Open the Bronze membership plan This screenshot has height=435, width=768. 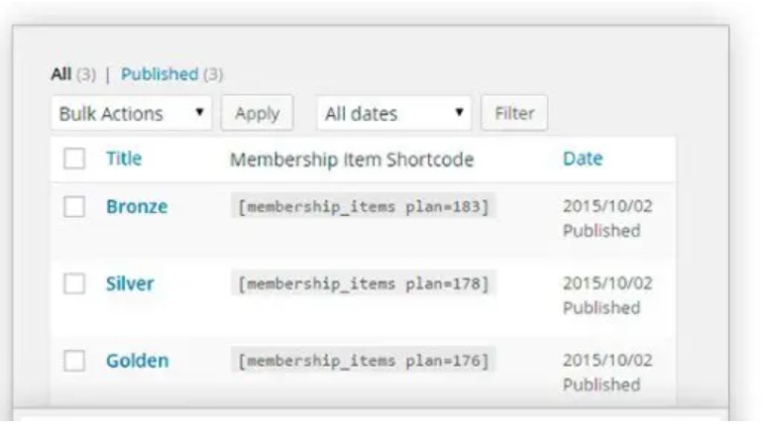(x=137, y=207)
